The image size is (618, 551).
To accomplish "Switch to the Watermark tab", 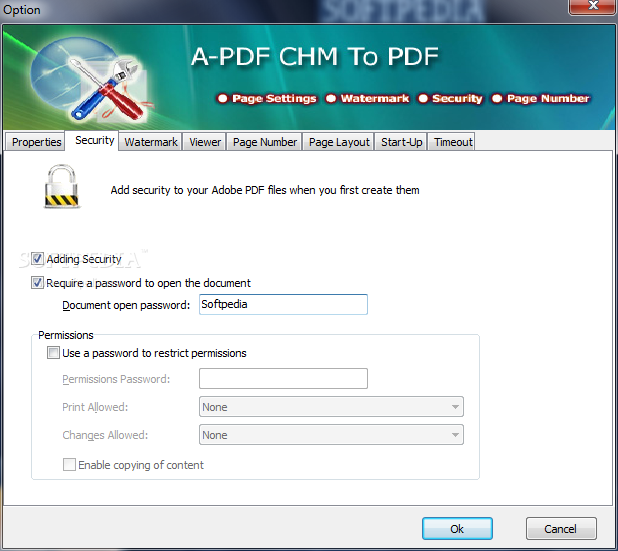I will 151,142.
